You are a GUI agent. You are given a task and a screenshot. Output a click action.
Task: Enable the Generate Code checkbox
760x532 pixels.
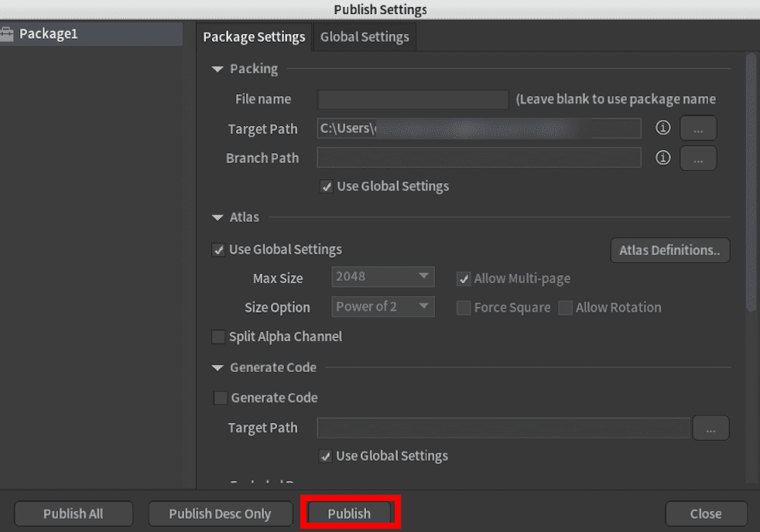[x=221, y=397]
